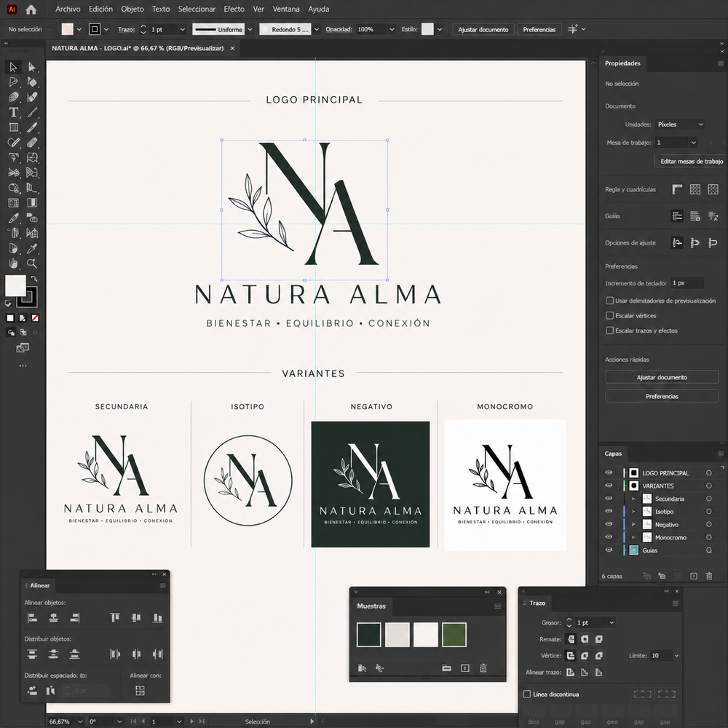Enable Línea discontinua checkbox
Screen dimensions: 728x728
point(526,694)
